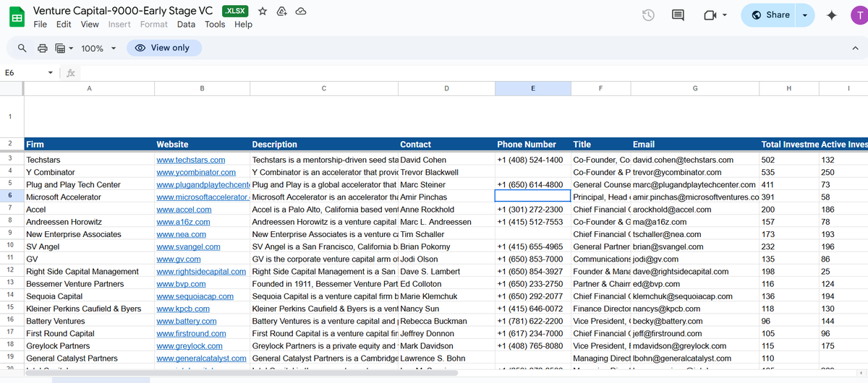Open the Tools menu
This screenshot has height=383, width=868.
point(215,25)
